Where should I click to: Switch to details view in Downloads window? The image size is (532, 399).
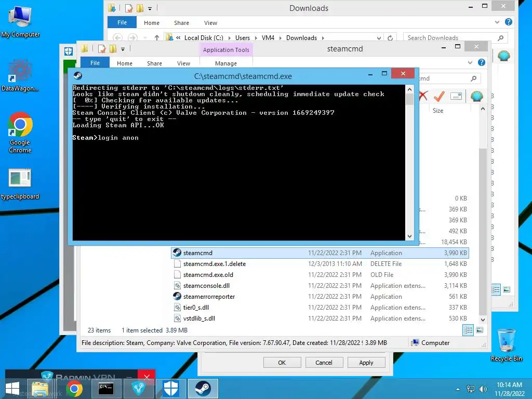(x=496, y=290)
